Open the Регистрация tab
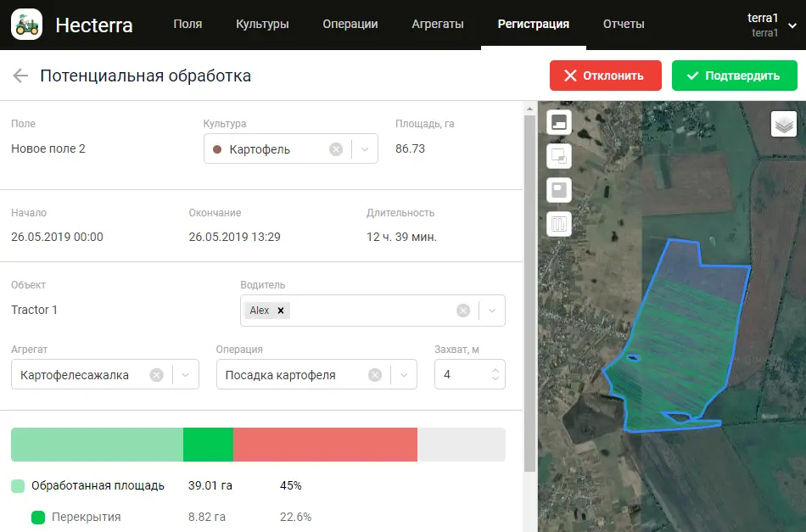The image size is (806, 532). tap(534, 24)
